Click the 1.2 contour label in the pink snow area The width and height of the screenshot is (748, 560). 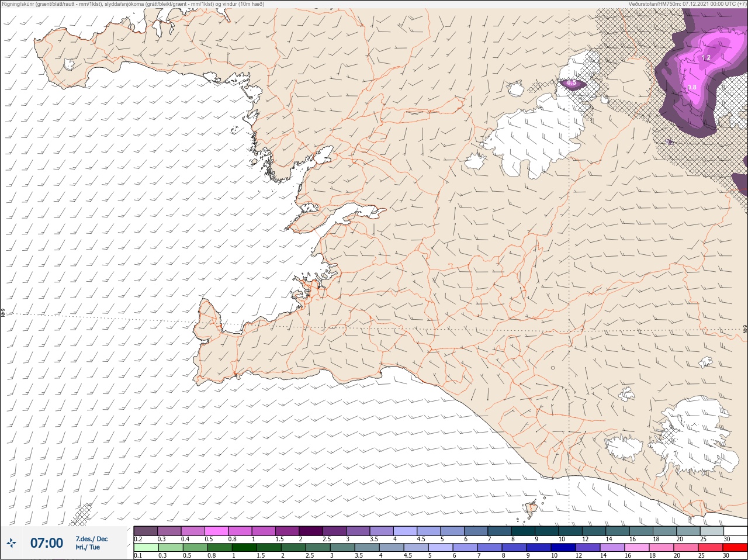pyautogui.click(x=706, y=58)
